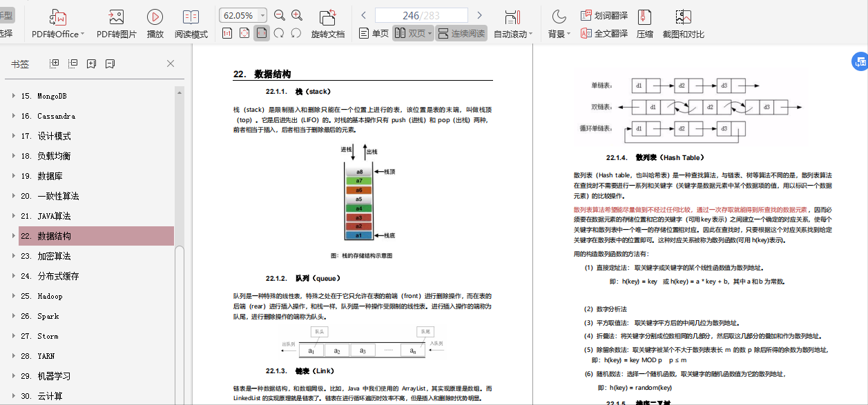Switch to 阅读模式 reading mode
Viewport: 868px width, 405px height.
click(191, 24)
